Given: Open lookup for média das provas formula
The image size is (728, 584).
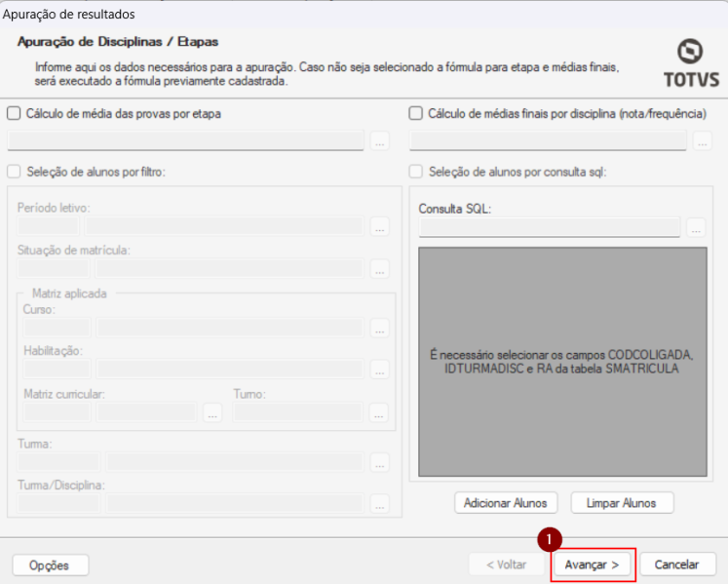Looking at the screenshot, I should pyautogui.click(x=380, y=141).
